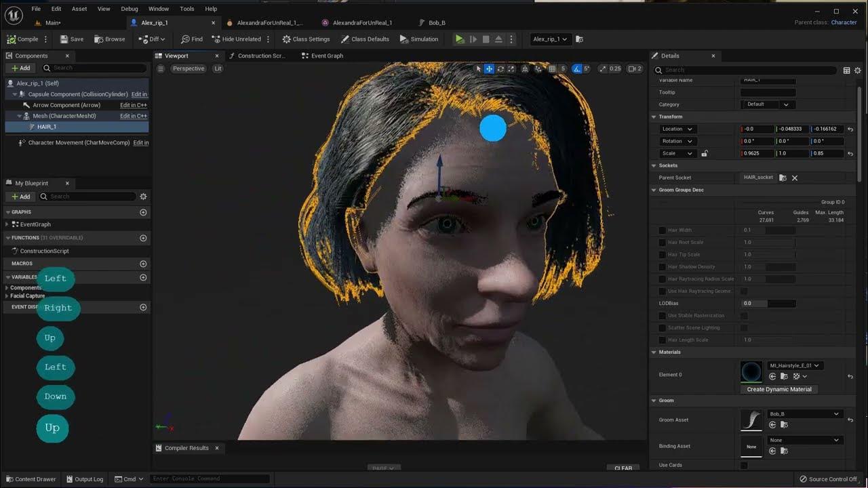Enable Hair Root Scale override checkbox

663,243
